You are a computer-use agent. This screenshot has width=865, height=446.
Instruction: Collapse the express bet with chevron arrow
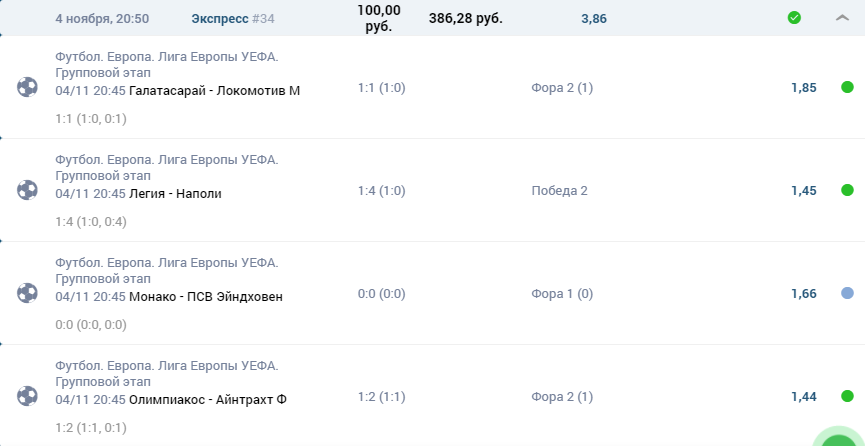pyautogui.click(x=842, y=18)
